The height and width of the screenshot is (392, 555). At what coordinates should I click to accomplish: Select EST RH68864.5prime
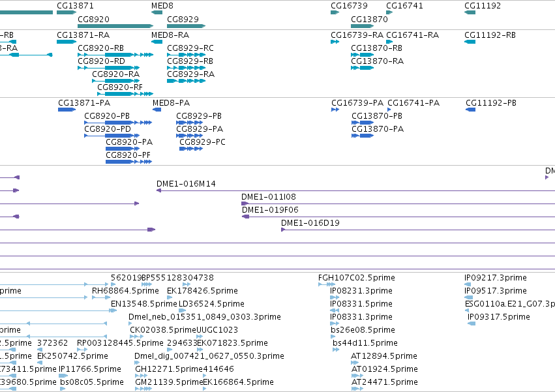[x=125, y=291]
